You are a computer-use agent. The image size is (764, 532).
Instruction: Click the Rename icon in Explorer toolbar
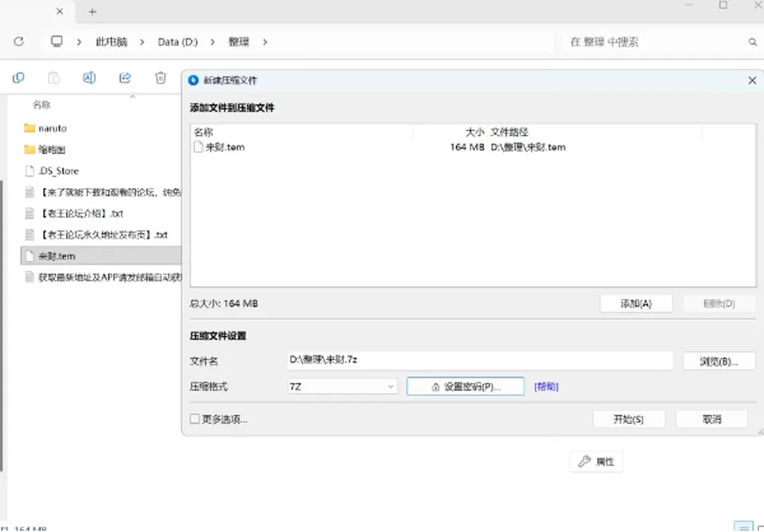pyautogui.click(x=89, y=78)
